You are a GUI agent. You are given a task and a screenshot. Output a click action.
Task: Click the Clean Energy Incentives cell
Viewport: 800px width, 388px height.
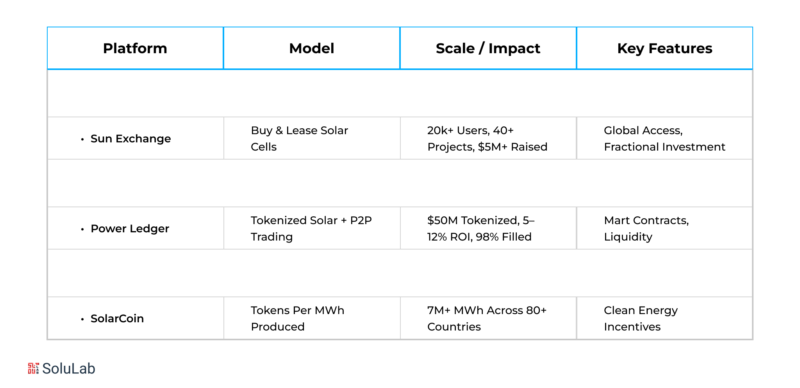[665, 318]
